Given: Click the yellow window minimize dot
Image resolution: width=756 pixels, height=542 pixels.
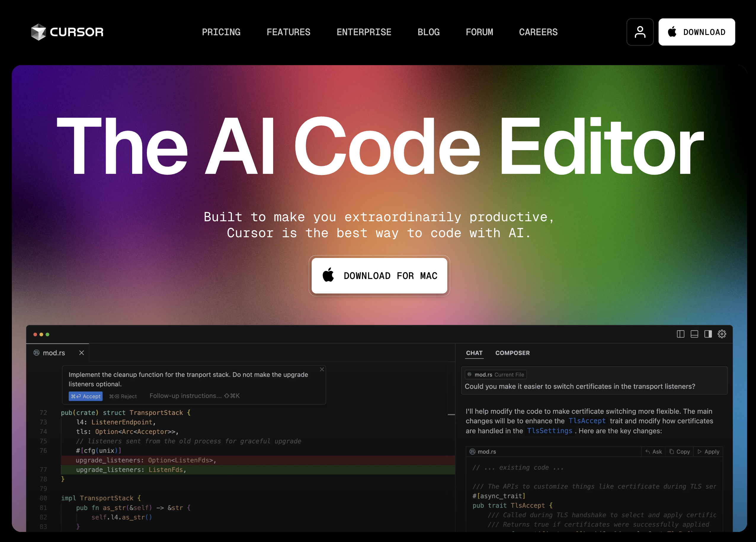Looking at the screenshot, I should [41, 334].
